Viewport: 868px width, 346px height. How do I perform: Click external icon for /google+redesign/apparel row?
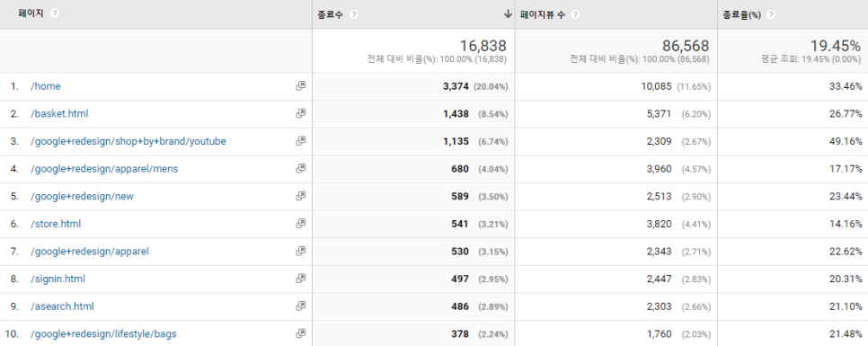[301, 251]
